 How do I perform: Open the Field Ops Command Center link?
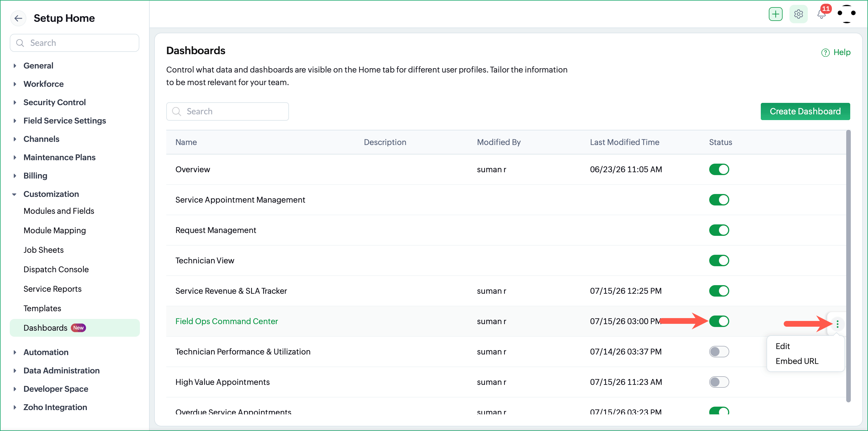tap(226, 321)
